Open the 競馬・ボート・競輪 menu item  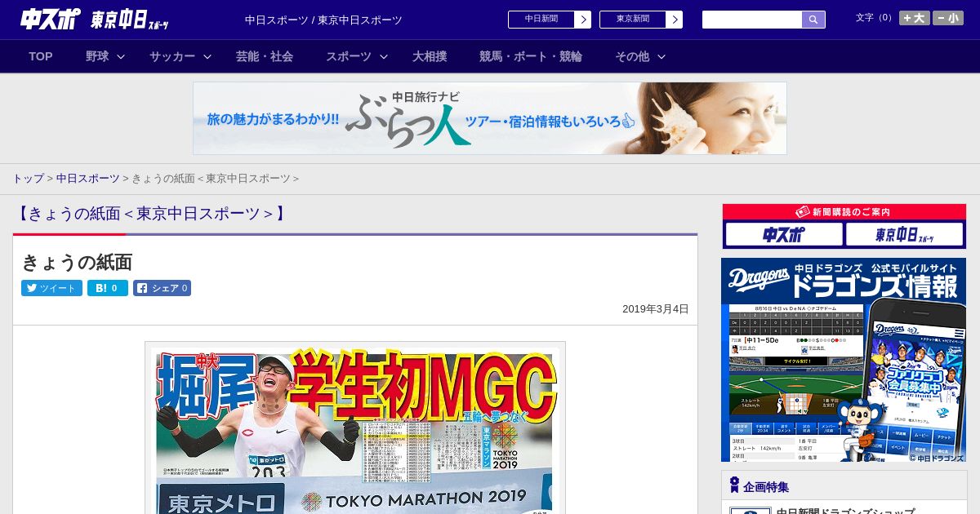click(531, 56)
